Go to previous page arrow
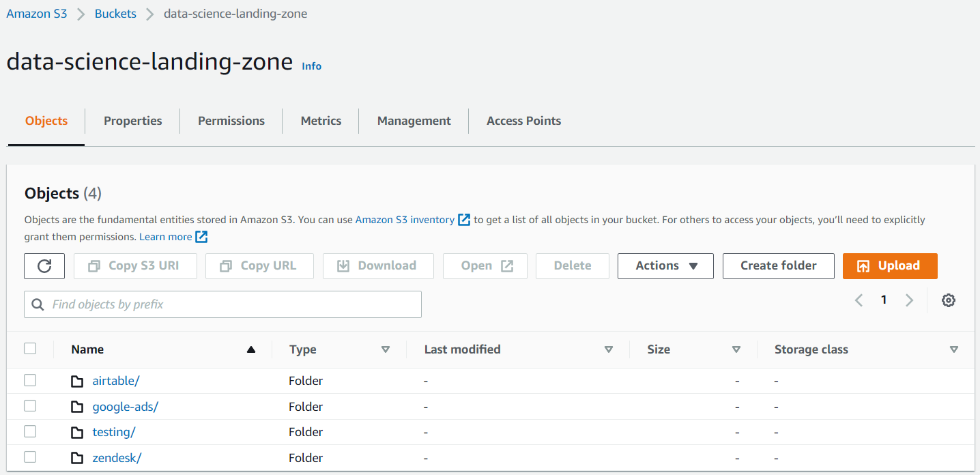 (x=859, y=300)
